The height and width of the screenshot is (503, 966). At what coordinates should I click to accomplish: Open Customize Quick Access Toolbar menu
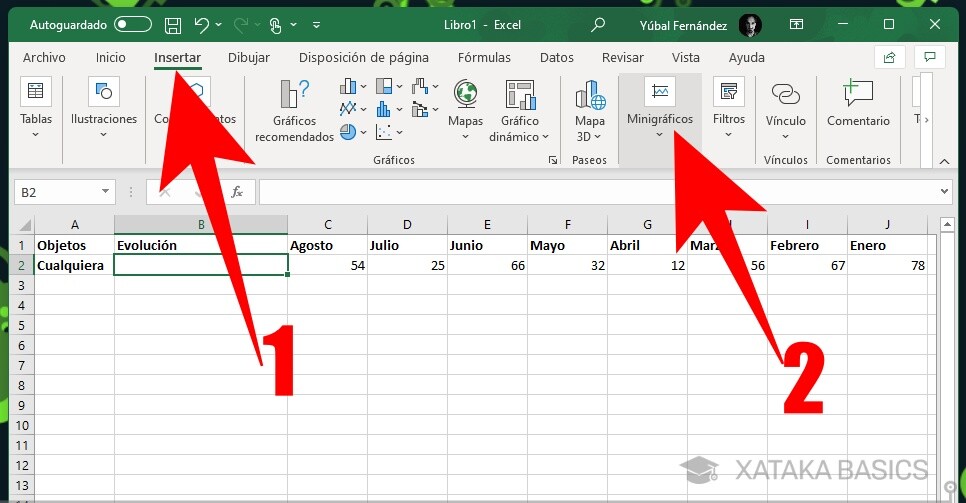(x=317, y=25)
